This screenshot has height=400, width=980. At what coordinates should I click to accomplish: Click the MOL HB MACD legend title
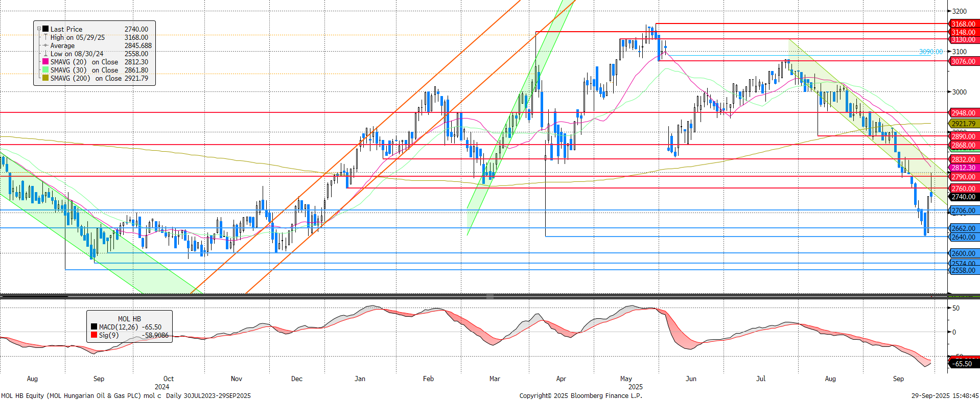tap(129, 319)
